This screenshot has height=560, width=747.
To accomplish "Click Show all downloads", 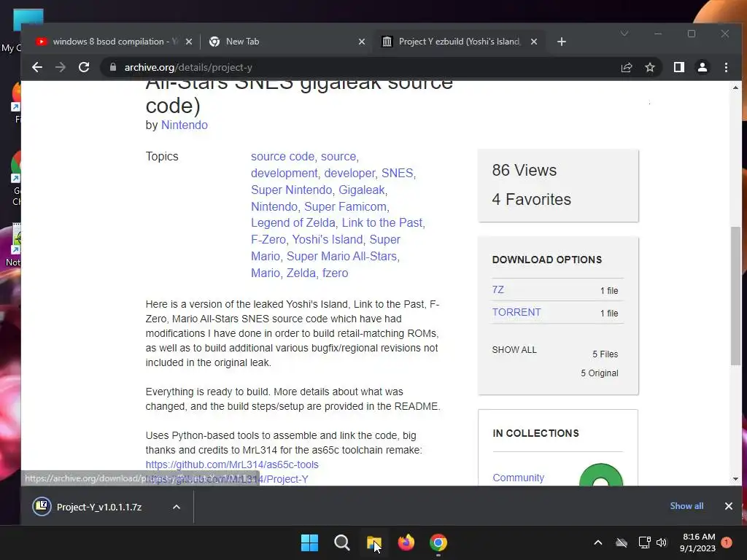I will [x=686, y=506].
